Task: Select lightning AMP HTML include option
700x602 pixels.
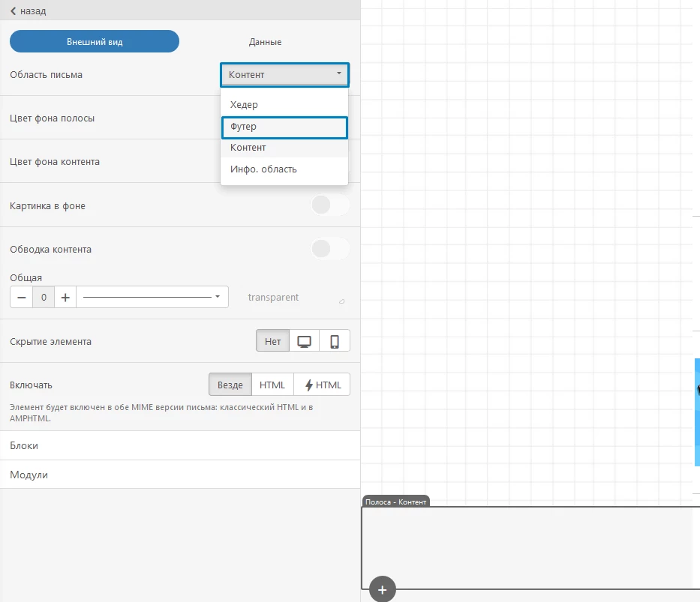Action: pos(323,385)
